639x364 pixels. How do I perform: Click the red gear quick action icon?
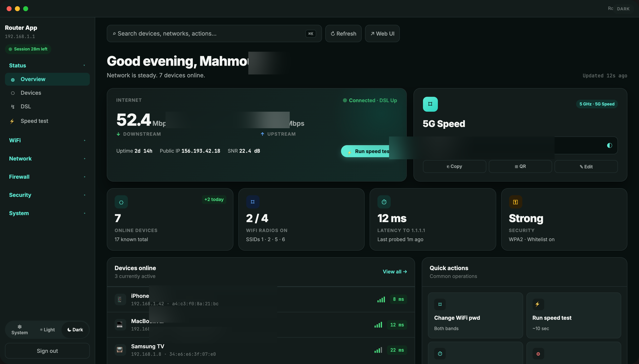coord(538,354)
